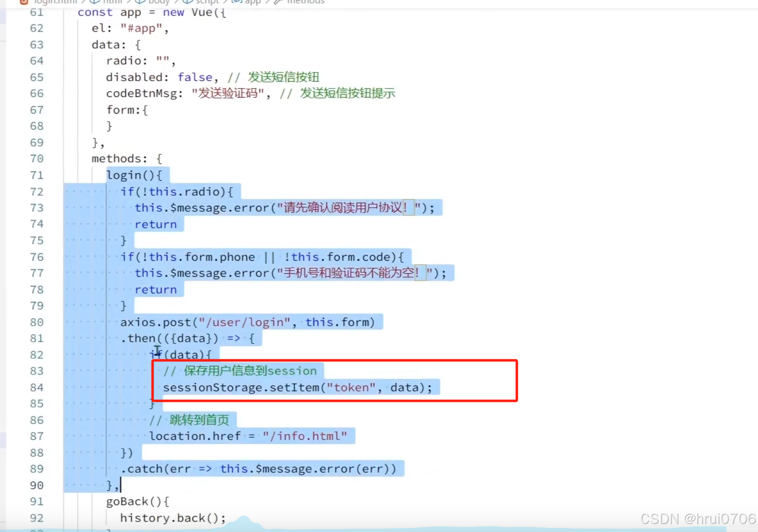Click the codeBtnMsg "发送验证码" string
This screenshot has height=532, width=758.
coord(228,94)
